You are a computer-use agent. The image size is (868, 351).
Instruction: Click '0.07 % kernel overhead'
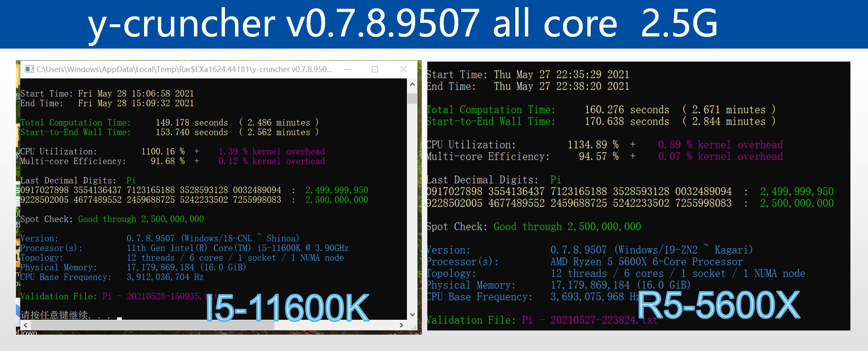pos(721,156)
